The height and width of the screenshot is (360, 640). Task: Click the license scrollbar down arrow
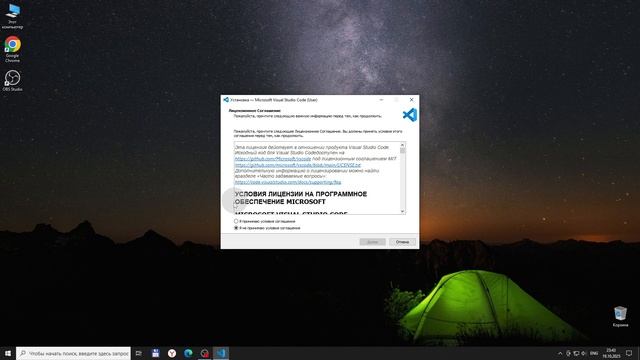[x=403, y=211]
